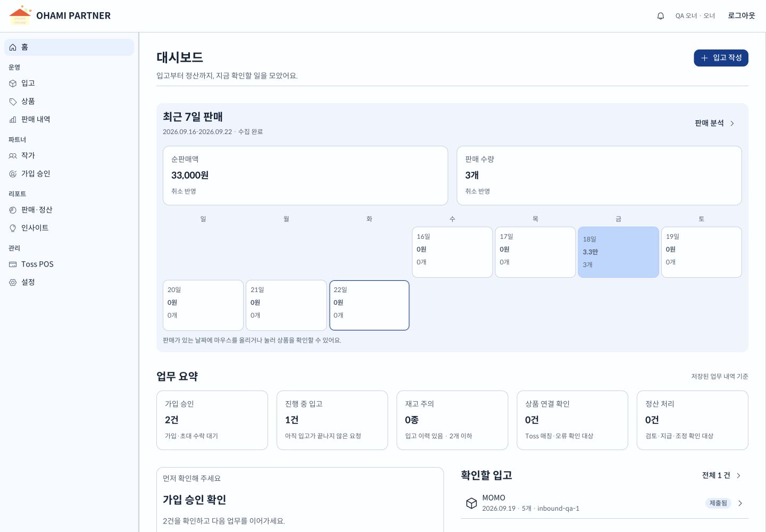Click the OHAMI PARTNER title text
Viewport: 766px width, 532px height.
tap(73, 16)
